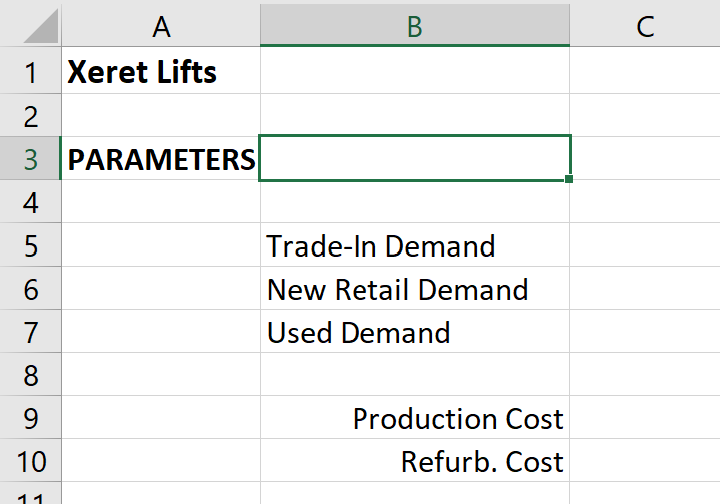Select row 3 header
This screenshot has width=720, height=504.
click(x=30, y=158)
